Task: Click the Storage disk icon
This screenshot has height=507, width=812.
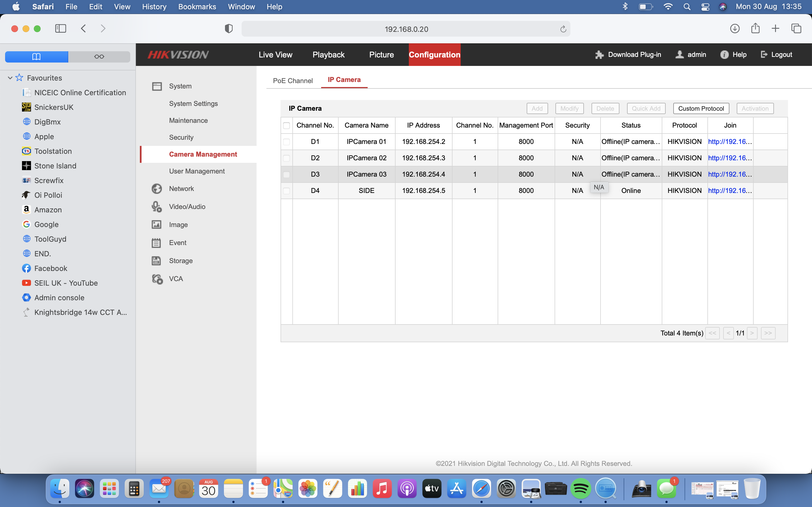Action: [x=156, y=261]
